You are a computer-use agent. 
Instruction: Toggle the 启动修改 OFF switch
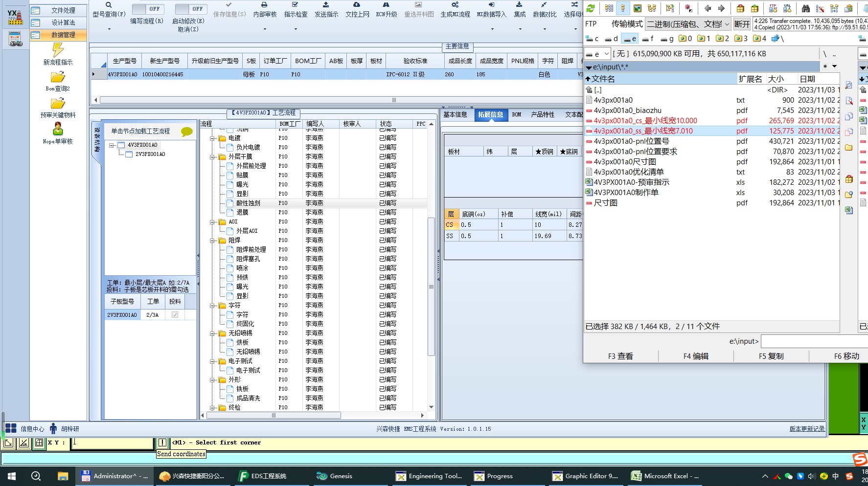click(191, 9)
